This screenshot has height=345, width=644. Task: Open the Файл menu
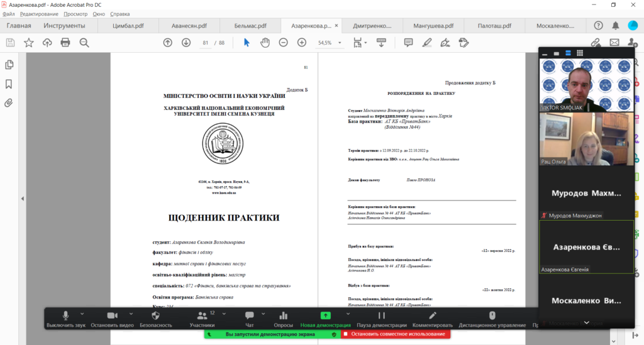[x=9, y=14]
